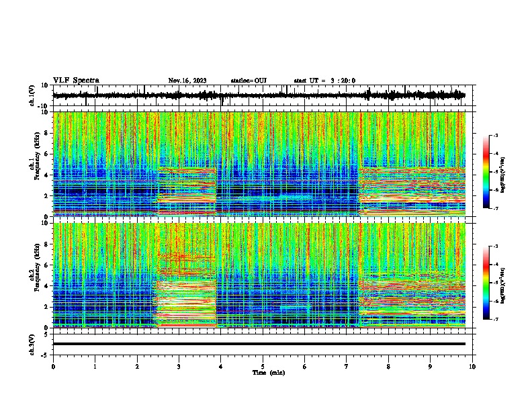Click the ch.1 voltage waveform panel
This screenshot has width=532, height=411.
pyautogui.click(x=264, y=95)
